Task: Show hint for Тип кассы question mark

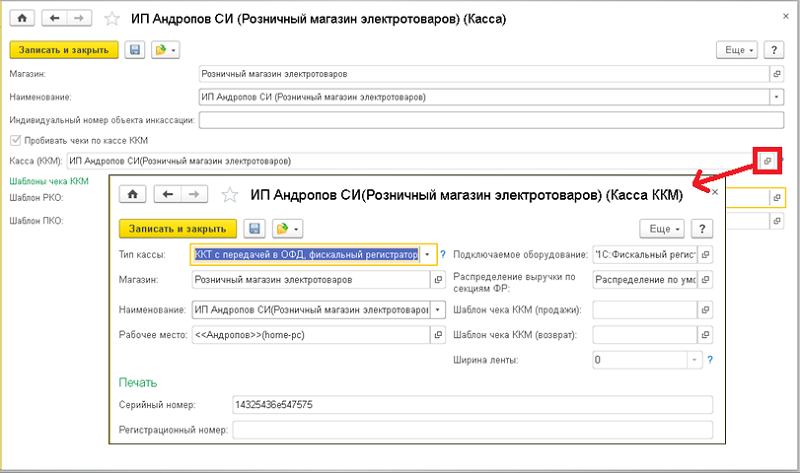Action: (x=442, y=254)
